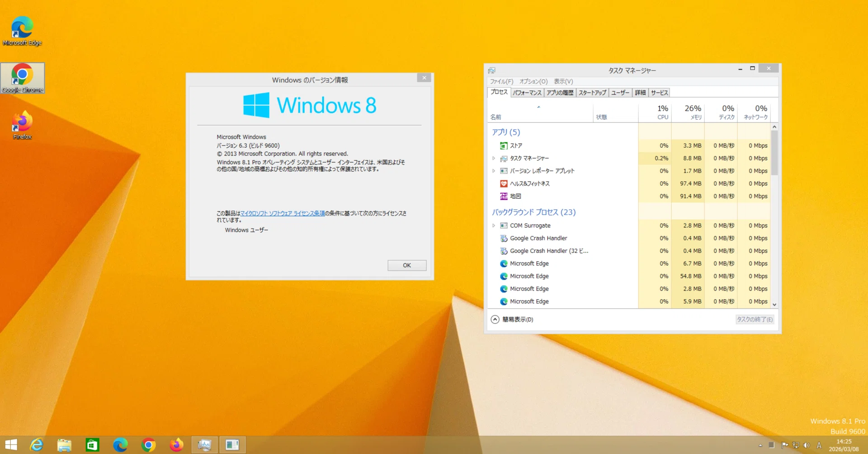Switch to winver taskbar button
Viewport: 868px width, 454px height.
[x=232, y=445]
